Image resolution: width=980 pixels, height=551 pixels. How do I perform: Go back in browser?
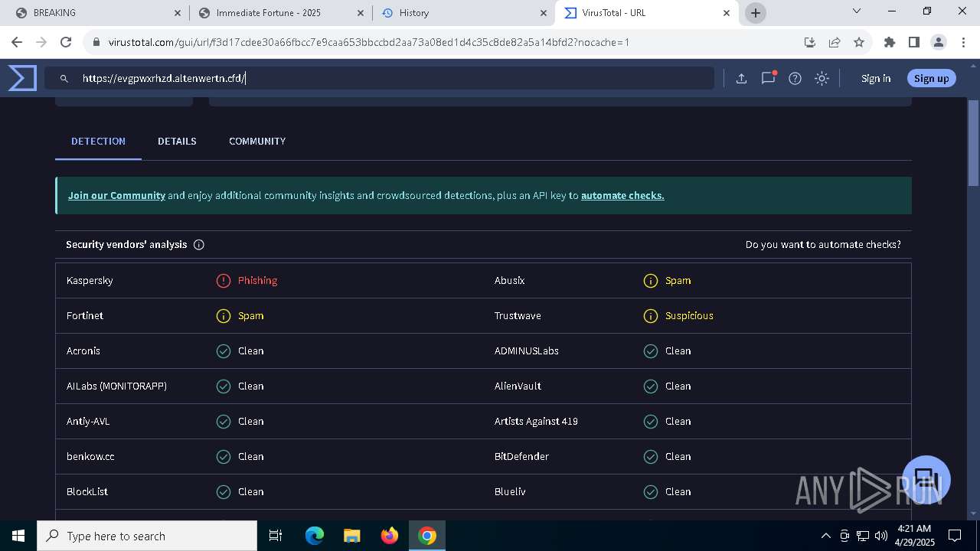[x=17, y=42]
